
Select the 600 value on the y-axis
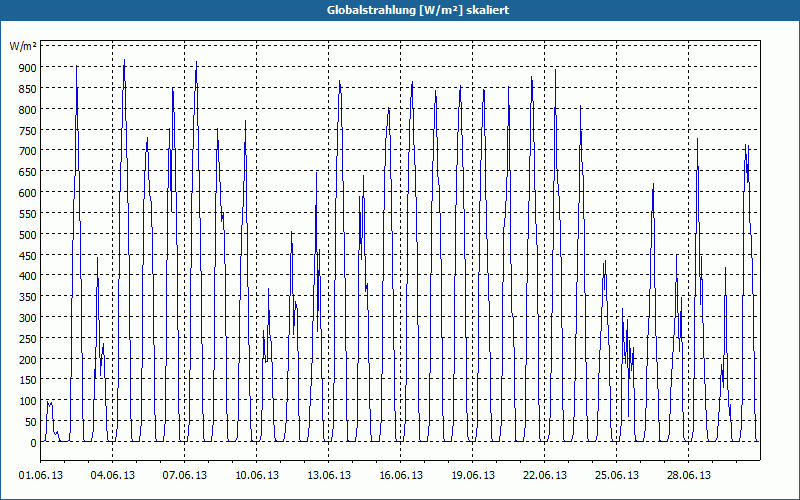[x=28, y=193]
